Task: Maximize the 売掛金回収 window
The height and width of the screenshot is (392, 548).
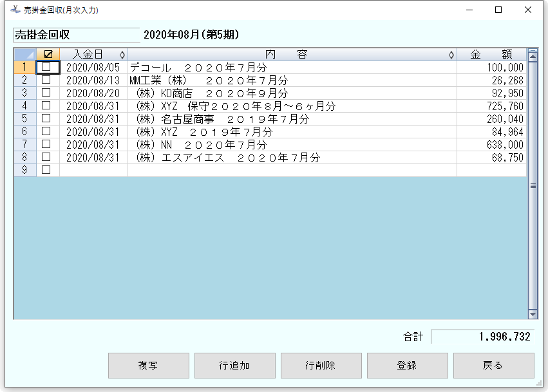Action: pos(498,10)
